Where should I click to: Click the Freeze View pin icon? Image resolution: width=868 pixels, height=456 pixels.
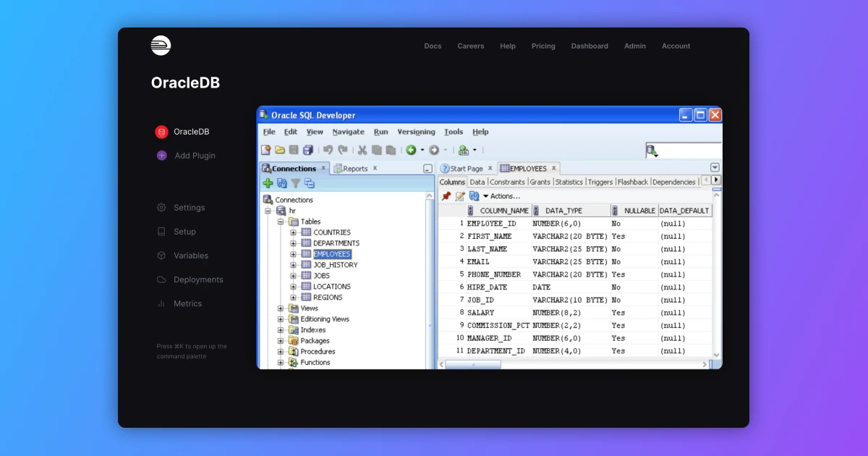pyautogui.click(x=446, y=196)
